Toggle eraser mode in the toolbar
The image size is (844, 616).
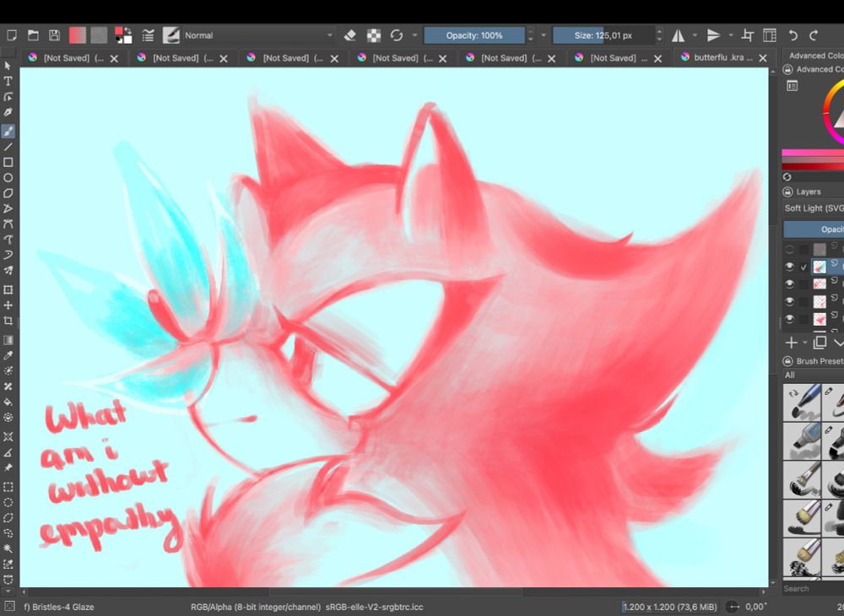[x=350, y=35]
